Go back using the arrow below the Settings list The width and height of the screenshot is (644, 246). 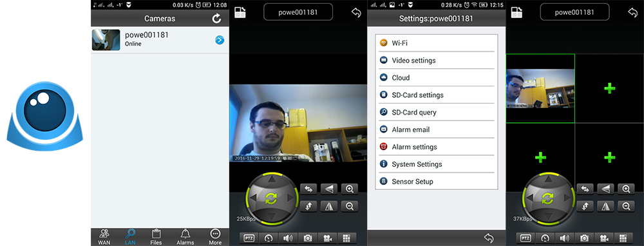point(488,238)
